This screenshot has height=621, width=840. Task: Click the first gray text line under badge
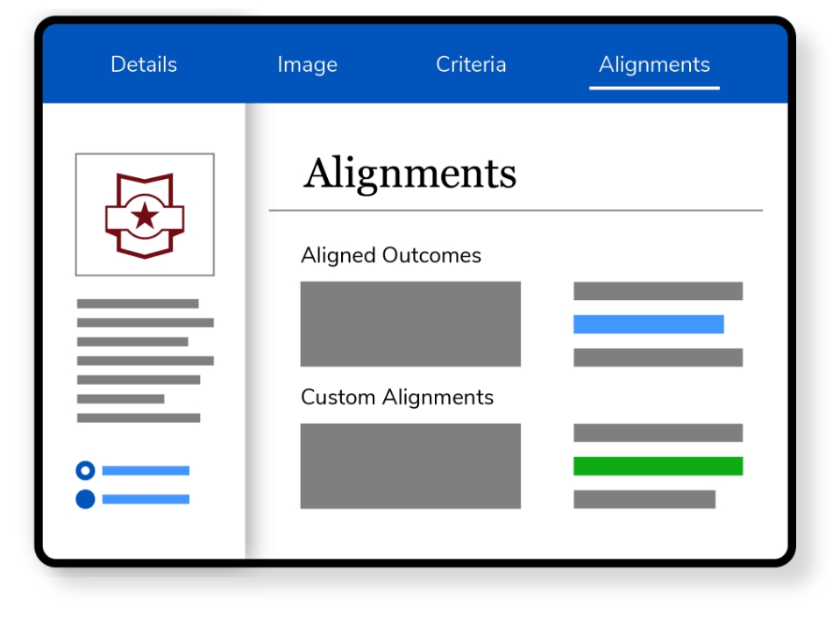(138, 303)
